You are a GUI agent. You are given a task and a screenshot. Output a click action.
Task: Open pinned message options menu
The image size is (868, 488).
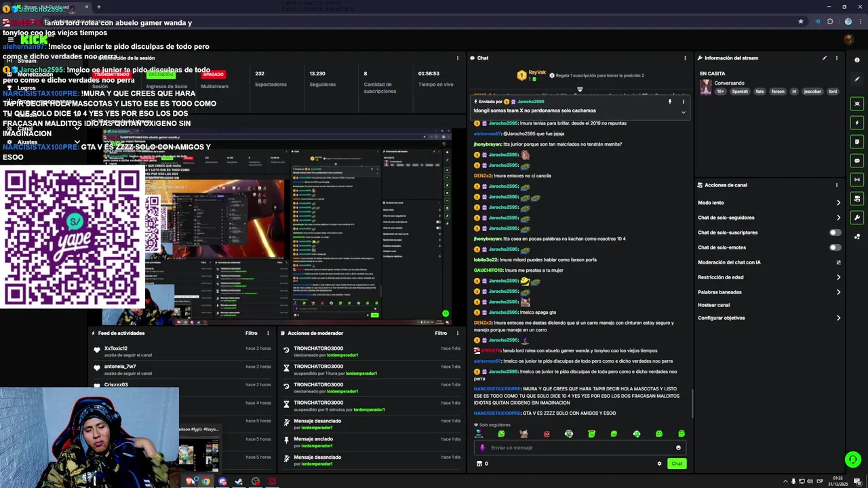(x=683, y=102)
